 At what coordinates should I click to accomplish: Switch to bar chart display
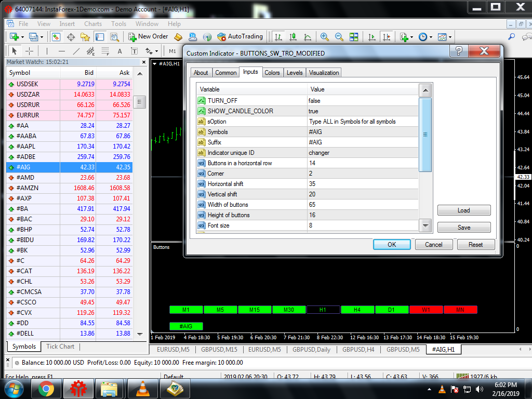(x=278, y=37)
